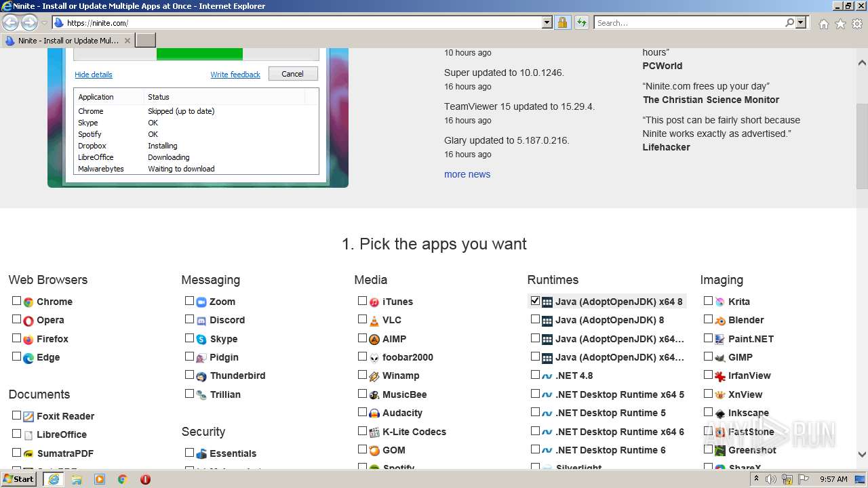The height and width of the screenshot is (488, 868).
Task: Open the search provider dropdown arrow
Action: pyautogui.click(x=801, y=22)
